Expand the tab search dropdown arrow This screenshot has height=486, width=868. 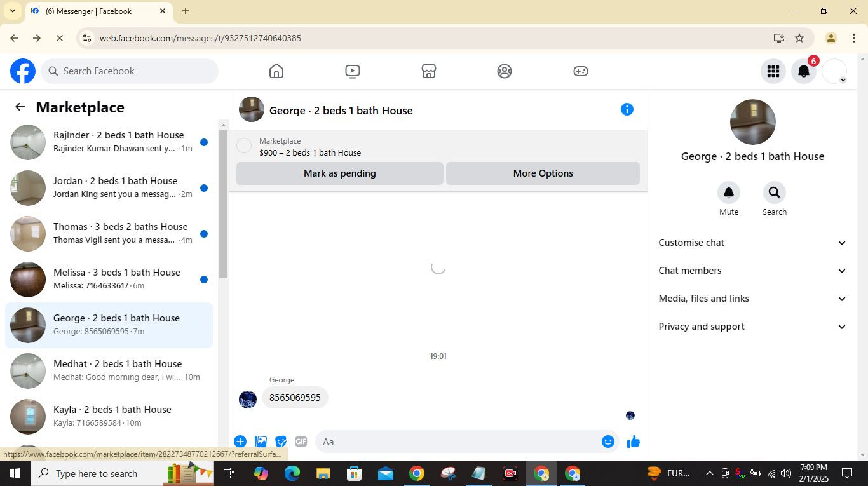[x=12, y=11]
